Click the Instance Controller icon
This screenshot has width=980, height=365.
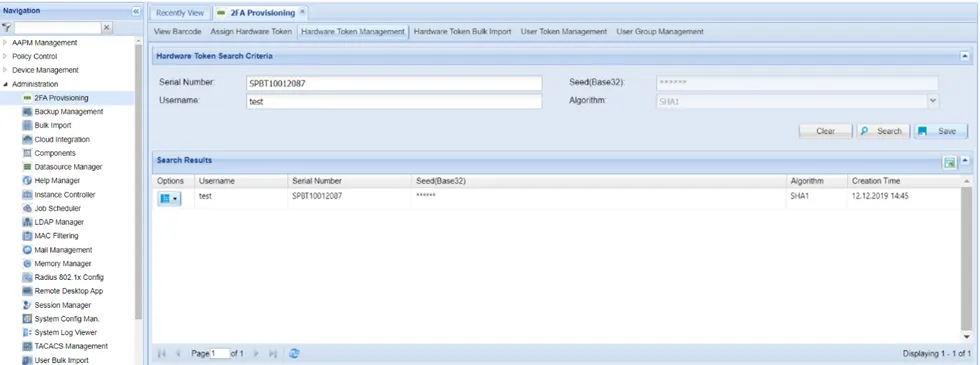click(27, 194)
